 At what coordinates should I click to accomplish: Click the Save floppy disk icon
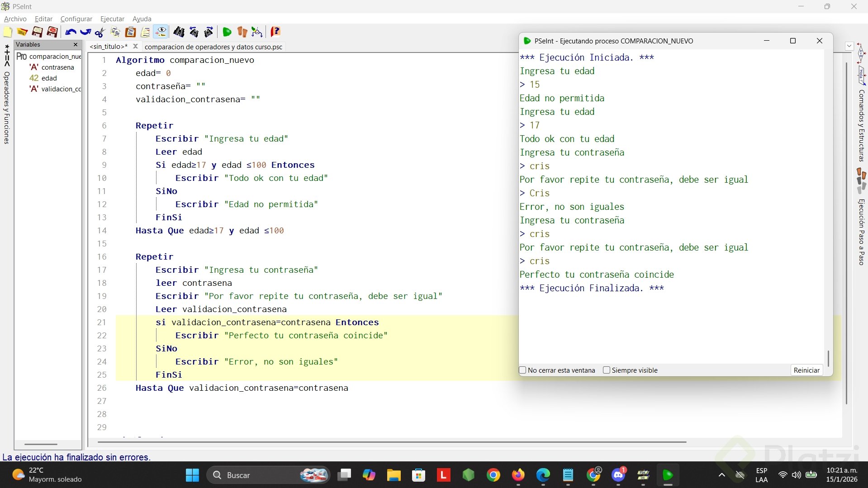point(37,32)
